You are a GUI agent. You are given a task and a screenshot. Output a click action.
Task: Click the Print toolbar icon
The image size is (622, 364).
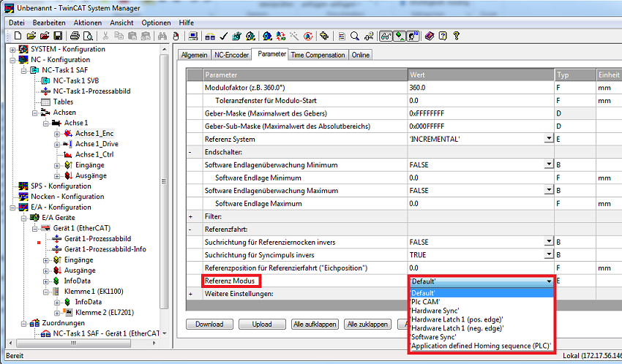[x=75, y=36]
